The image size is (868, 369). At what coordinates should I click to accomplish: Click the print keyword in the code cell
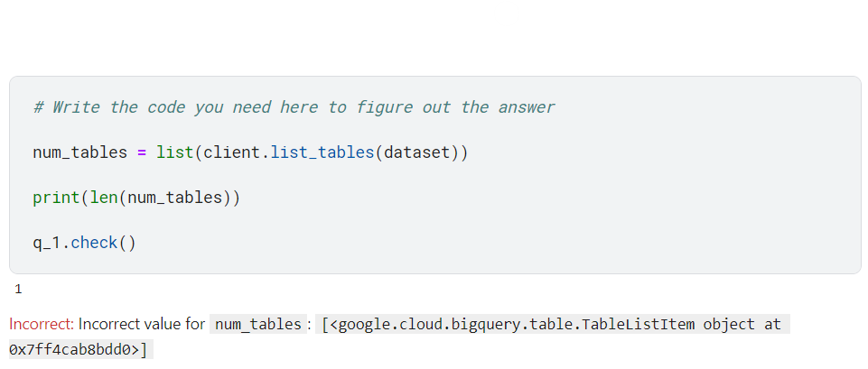57,198
